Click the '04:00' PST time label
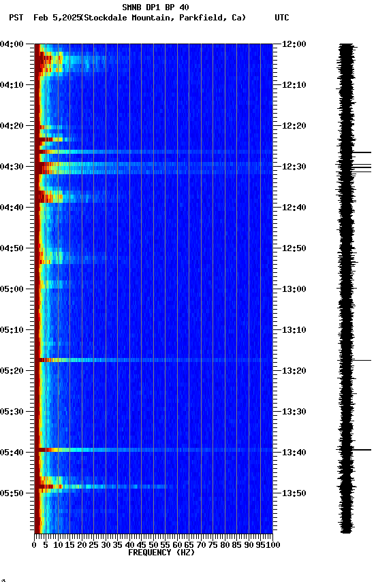Image resolution: width=376 pixels, height=588 pixels. pyautogui.click(x=12, y=44)
